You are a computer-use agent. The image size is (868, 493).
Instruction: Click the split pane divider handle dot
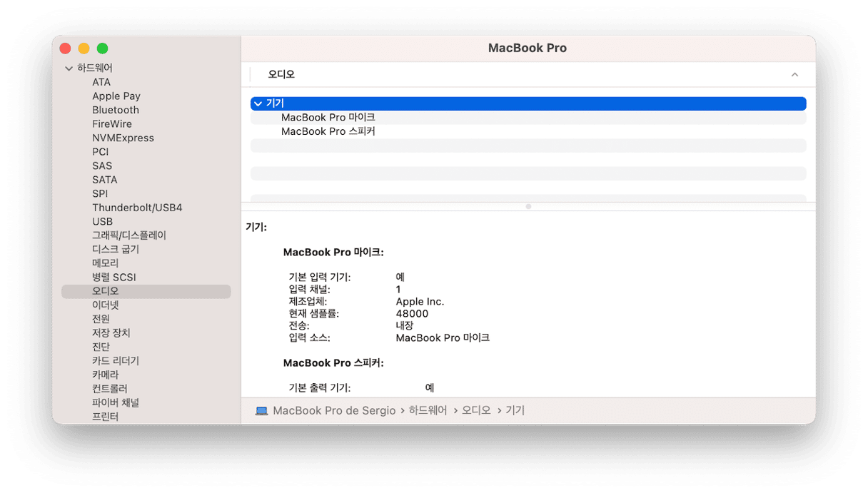[x=528, y=206]
